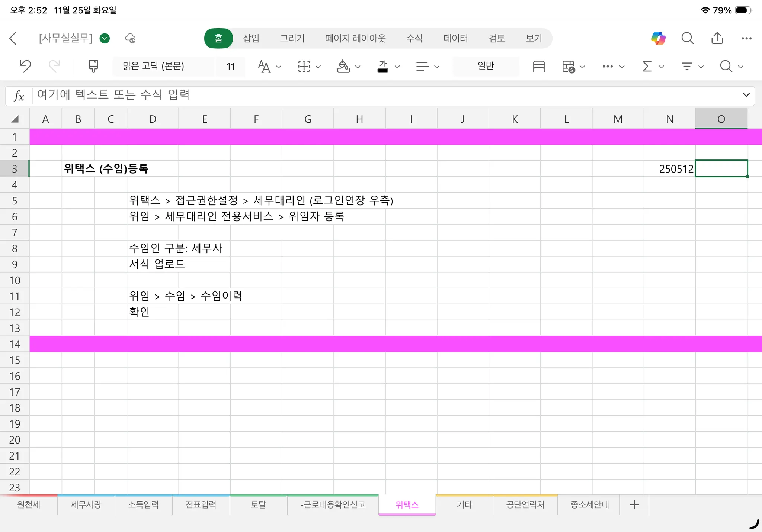Add a new sheet with plus button
Viewport: 762px width, 532px height.
point(634,504)
